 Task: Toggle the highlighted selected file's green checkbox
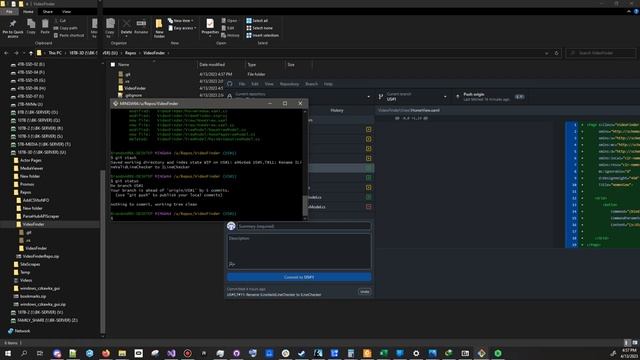[x=369, y=168]
